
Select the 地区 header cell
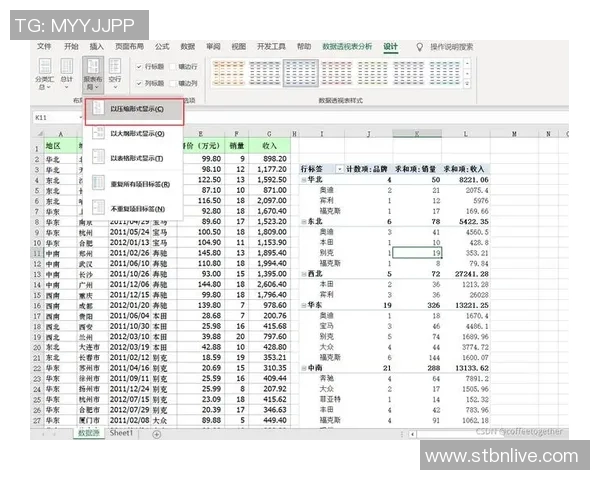tap(60, 146)
